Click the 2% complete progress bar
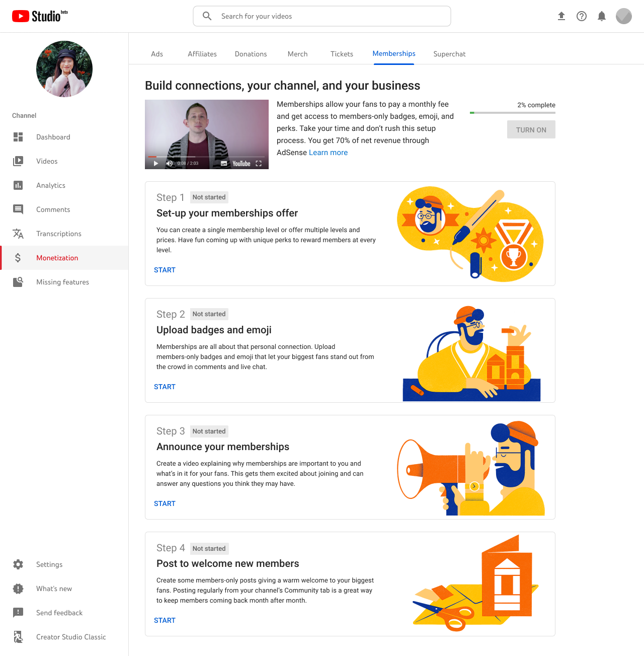Image resolution: width=644 pixels, height=656 pixels. tap(513, 113)
